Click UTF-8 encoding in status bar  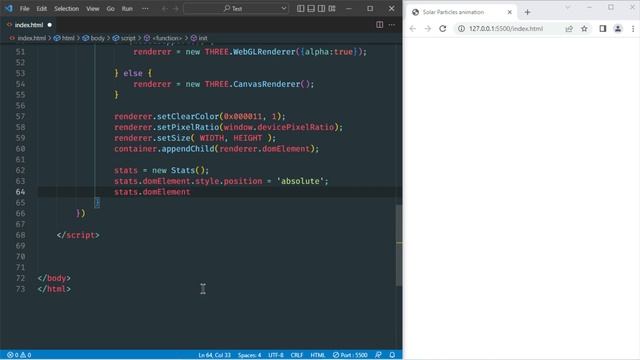tap(276, 355)
